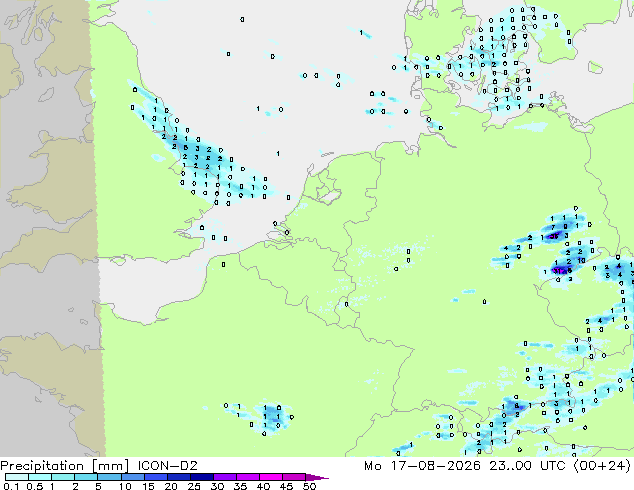The height and width of the screenshot is (490, 634).
Task: Click the 'ICON-D2' model label
Action: (x=167, y=466)
